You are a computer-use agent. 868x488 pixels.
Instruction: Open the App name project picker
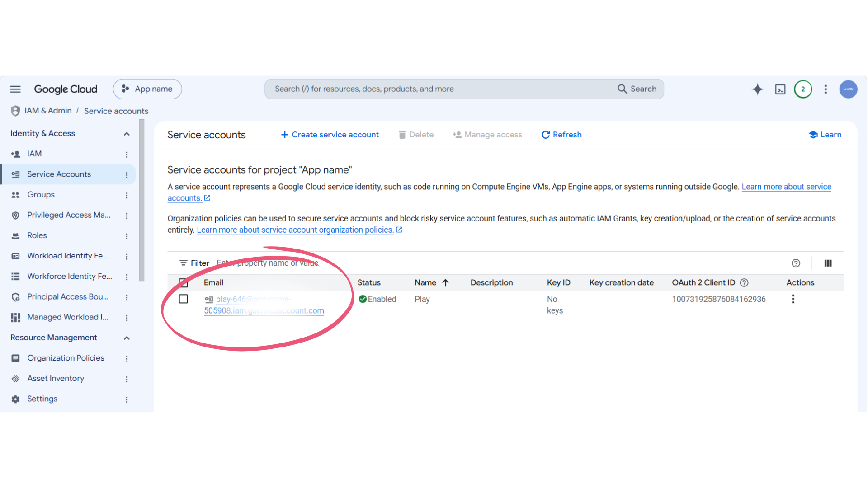point(147,89)
